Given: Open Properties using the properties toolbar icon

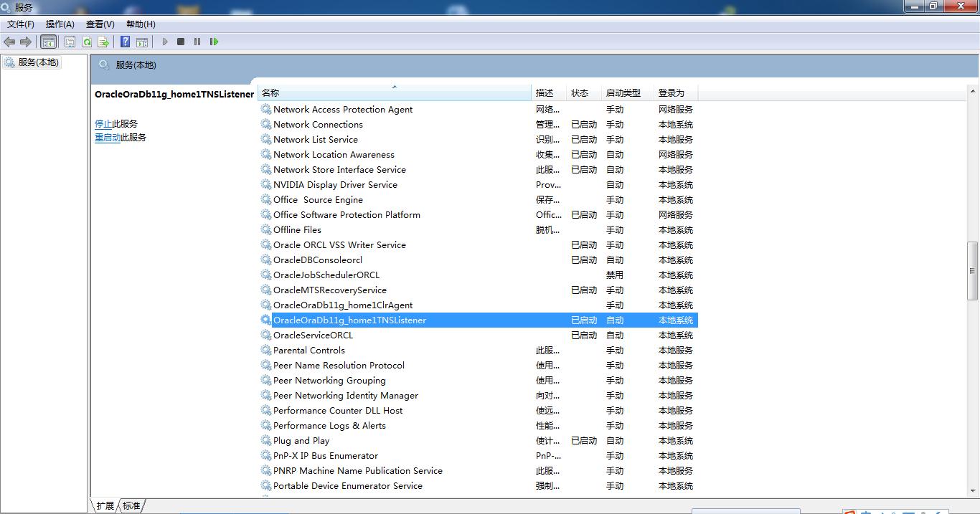Looking at the screenshot, I should click(x=70, y=42).
